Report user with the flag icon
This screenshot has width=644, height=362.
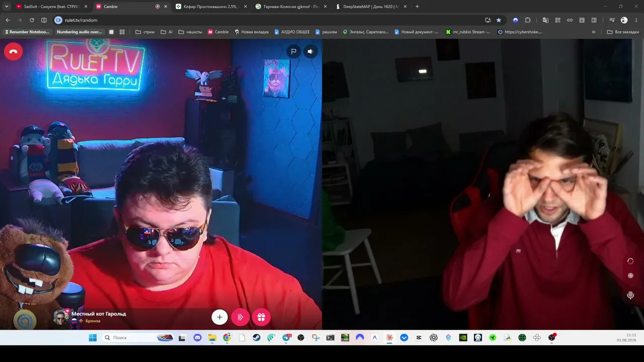293,51
